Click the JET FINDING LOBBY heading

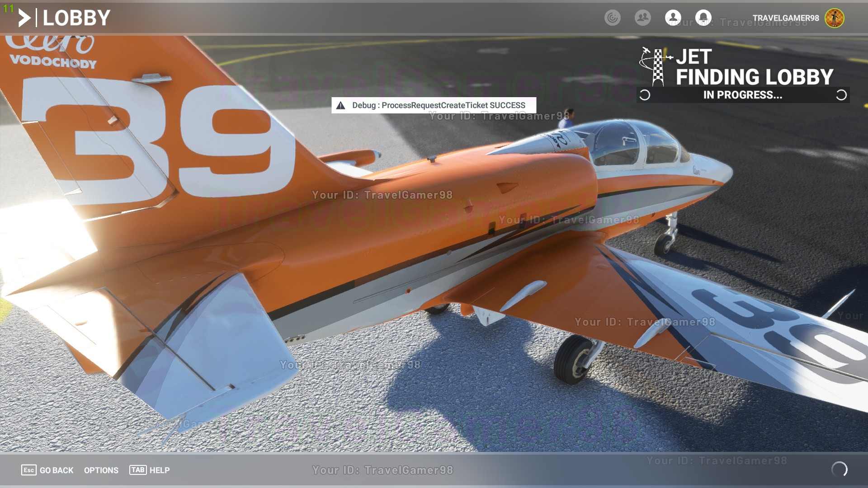coord(754,68)
